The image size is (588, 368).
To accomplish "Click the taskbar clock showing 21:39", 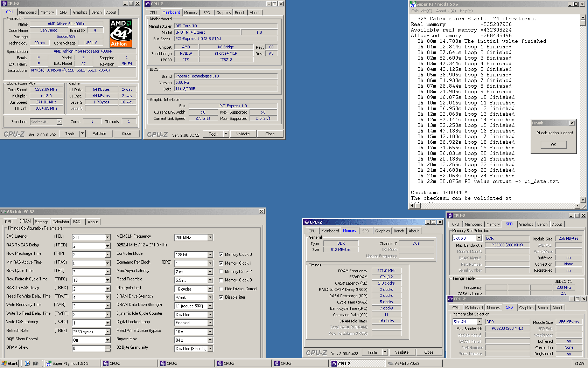I will click(579, 363).
